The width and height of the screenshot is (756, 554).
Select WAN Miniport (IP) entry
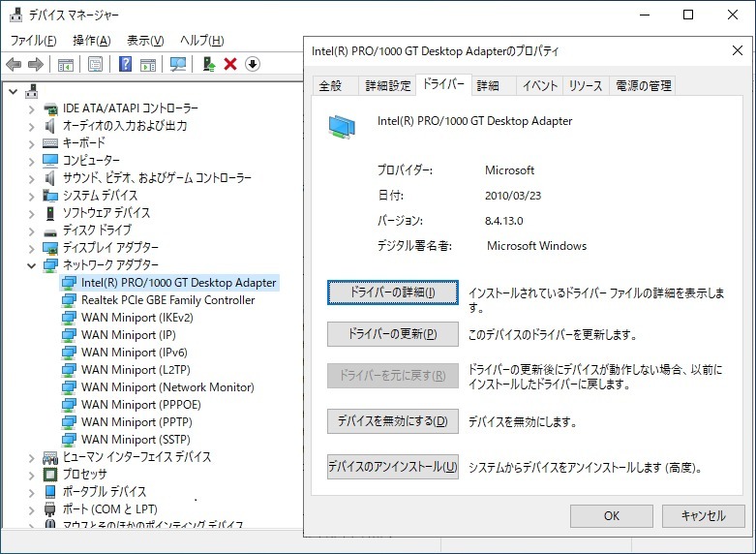click(x=128, y=335)
